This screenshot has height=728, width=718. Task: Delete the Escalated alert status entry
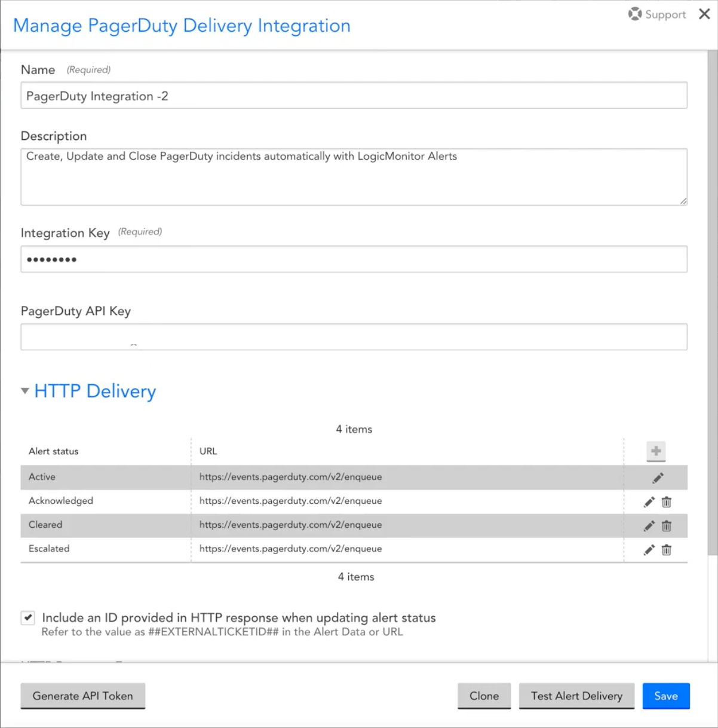click(x=667, y=550)
